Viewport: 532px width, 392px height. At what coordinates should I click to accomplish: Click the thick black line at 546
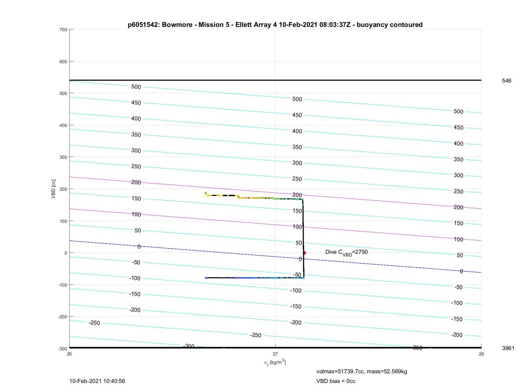click(275, 80)
